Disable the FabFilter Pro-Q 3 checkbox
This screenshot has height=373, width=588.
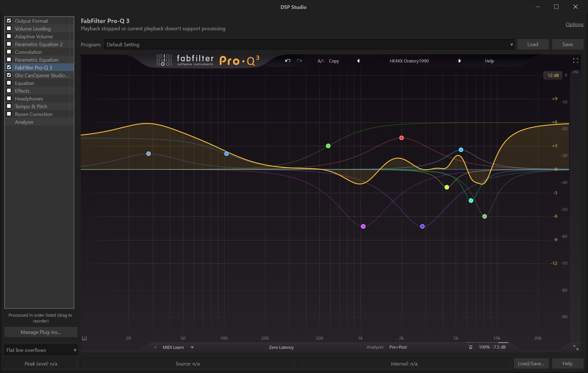9,67
